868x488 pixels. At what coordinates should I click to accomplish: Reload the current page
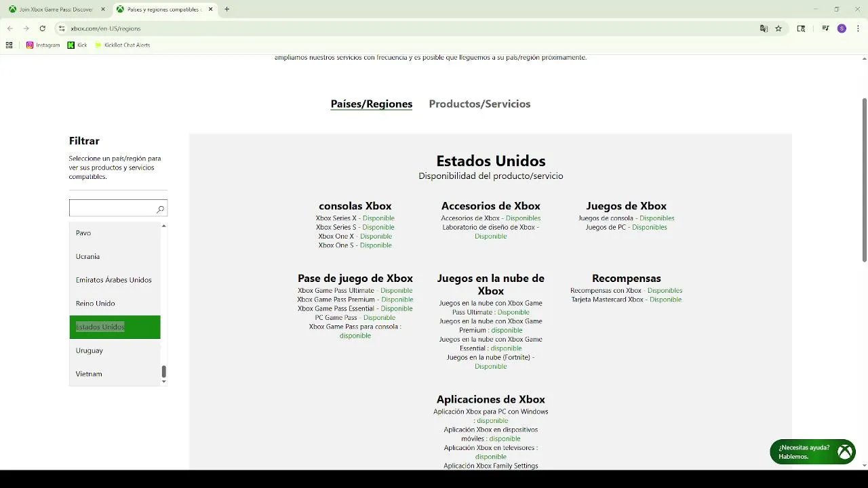tap(42, 28)
